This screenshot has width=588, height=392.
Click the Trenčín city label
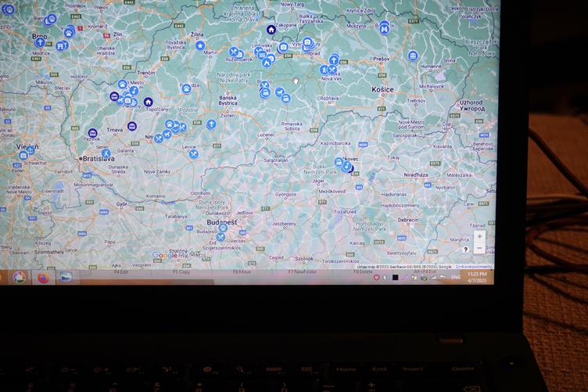point(146,73)
